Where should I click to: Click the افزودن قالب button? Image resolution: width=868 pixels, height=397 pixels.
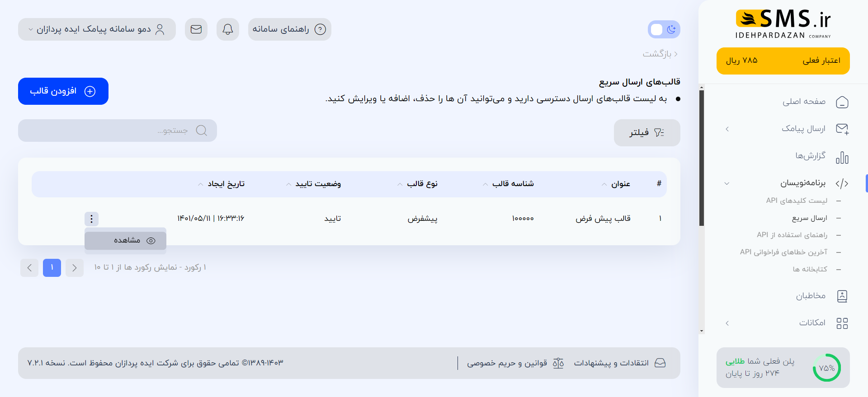63,91
